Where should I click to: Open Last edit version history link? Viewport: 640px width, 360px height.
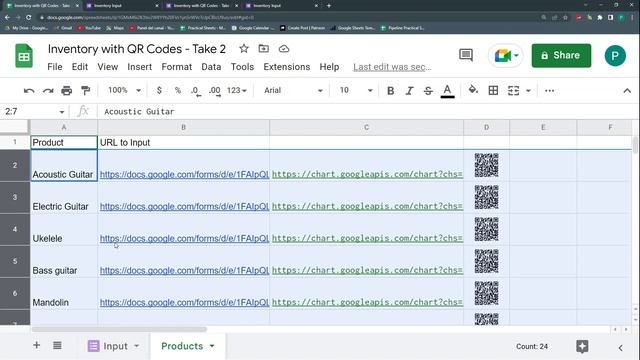[392, 67]
